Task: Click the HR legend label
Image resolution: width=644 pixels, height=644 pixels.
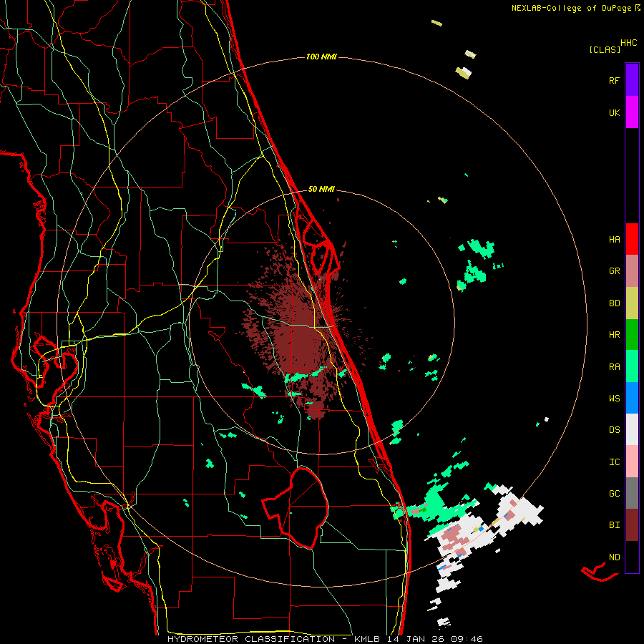Action: point(614,335)
